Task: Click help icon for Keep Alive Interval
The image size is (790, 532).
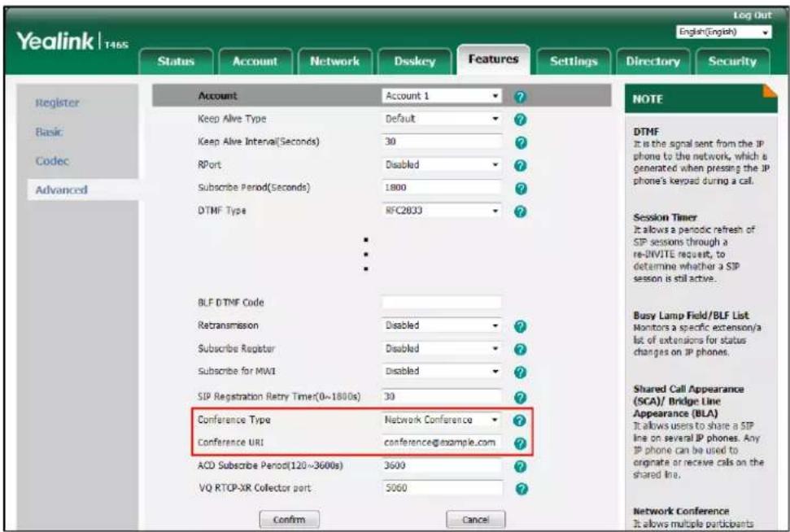Action: coord(521,142)
